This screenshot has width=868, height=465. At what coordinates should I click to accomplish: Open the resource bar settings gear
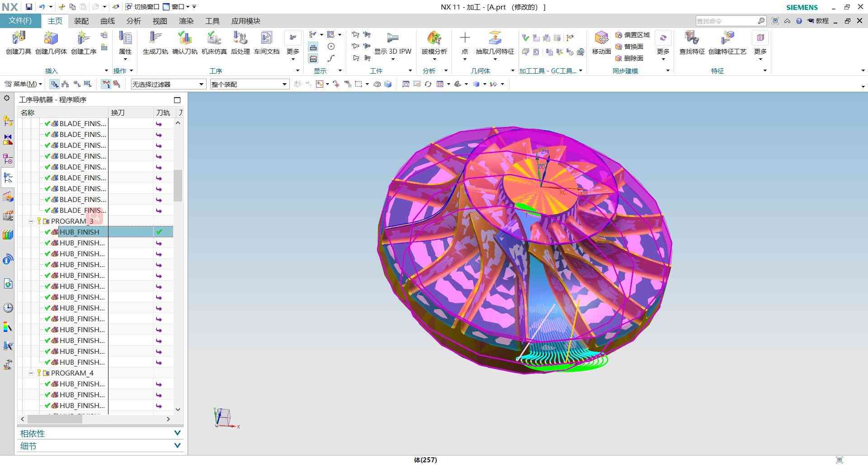(x=7, y=98)
